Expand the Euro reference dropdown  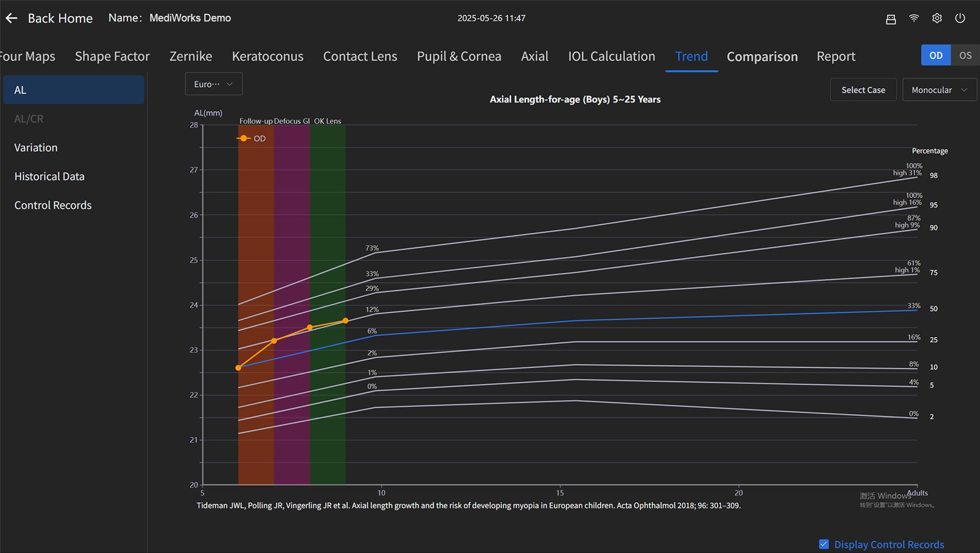tap(213, 84)
